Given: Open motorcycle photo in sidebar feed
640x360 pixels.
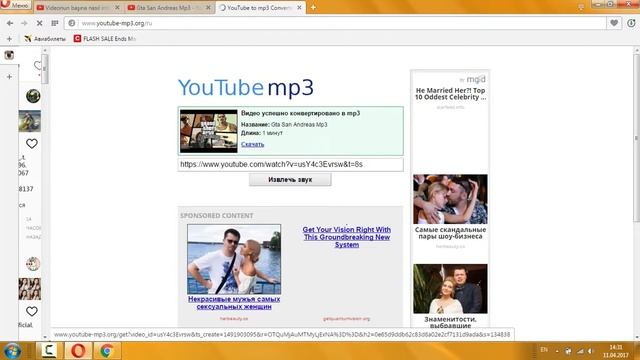Looking at the screenshot, I should pyautogui.click(x=30, y=121).
